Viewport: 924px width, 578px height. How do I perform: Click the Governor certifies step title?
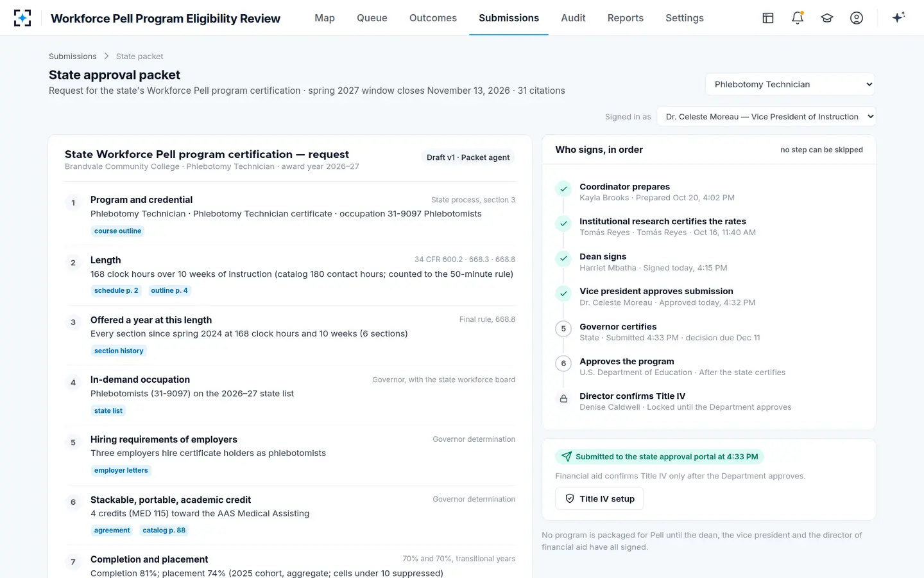click(x=618, y=326)
